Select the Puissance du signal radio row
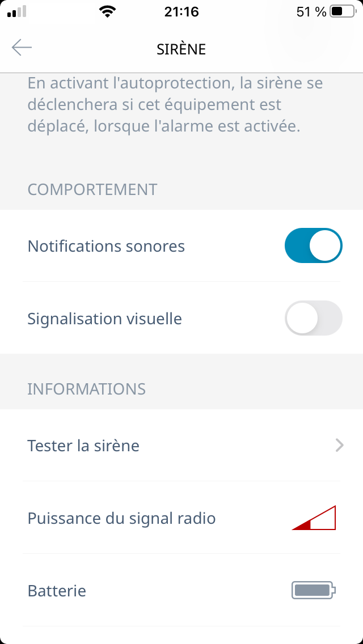 [121, 518]
